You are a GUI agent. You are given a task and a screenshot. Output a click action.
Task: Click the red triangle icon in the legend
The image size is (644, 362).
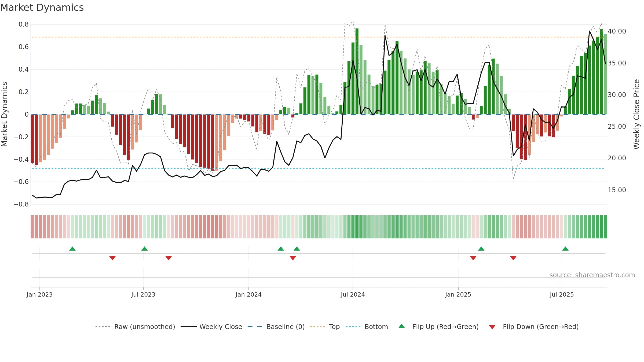point(492,327)
